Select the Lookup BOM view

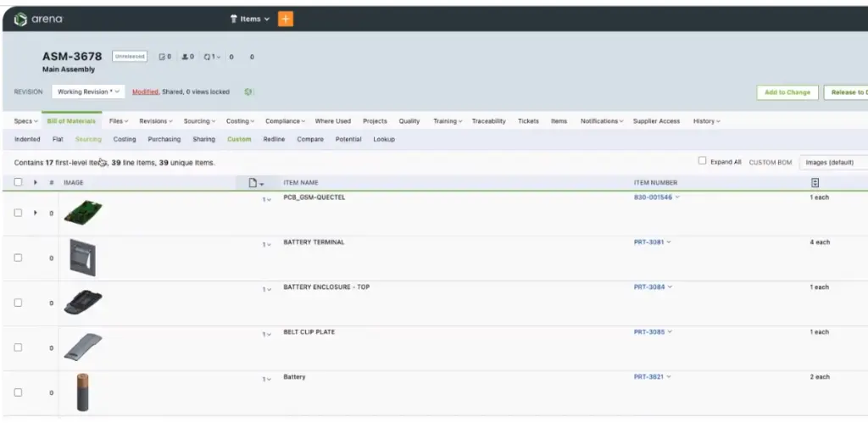384,140
